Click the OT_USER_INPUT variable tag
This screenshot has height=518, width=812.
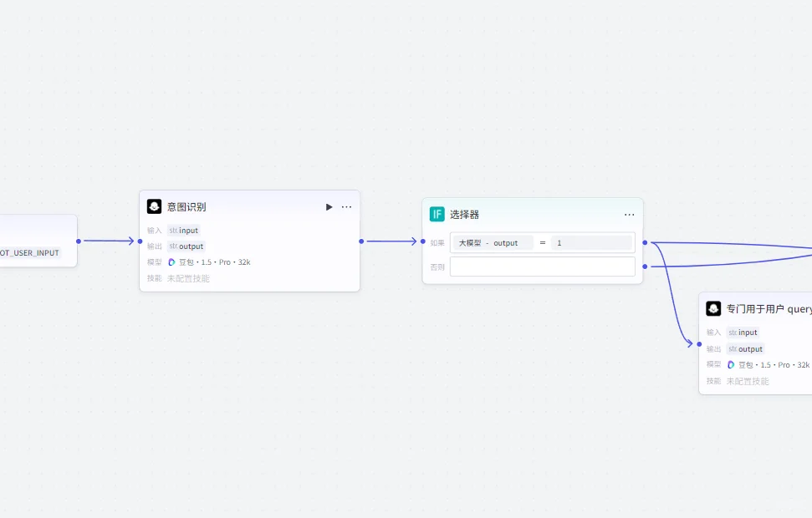tap(29, 253)
